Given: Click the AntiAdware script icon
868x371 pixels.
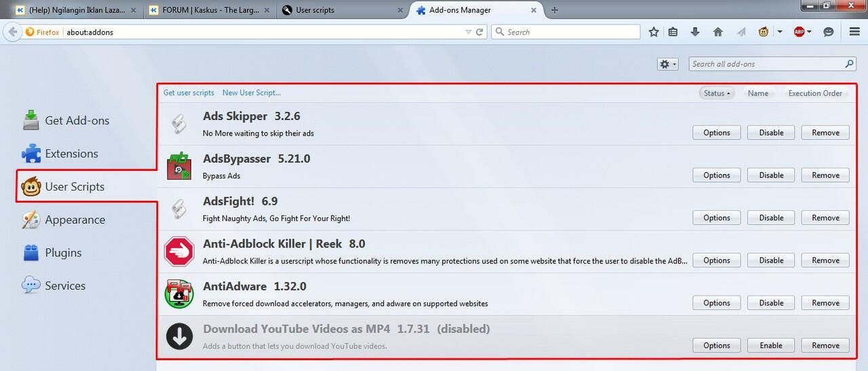Looking at the screenshot, I should point(180,294).
